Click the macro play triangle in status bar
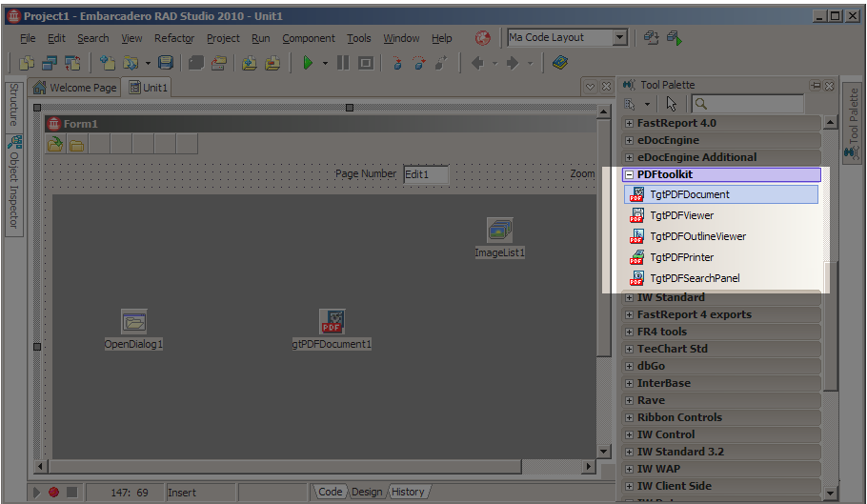The image size is (867, 504). coord(36,492)
